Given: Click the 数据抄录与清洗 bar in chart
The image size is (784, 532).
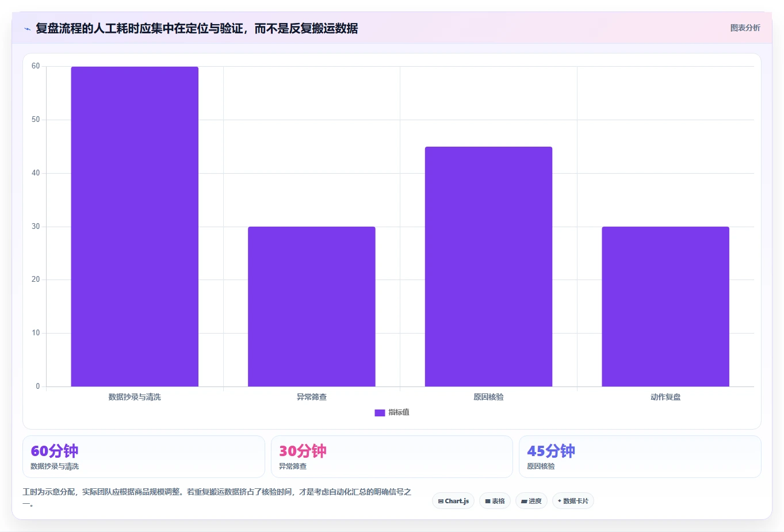Looking at the screenshot, I should [135, 227].
